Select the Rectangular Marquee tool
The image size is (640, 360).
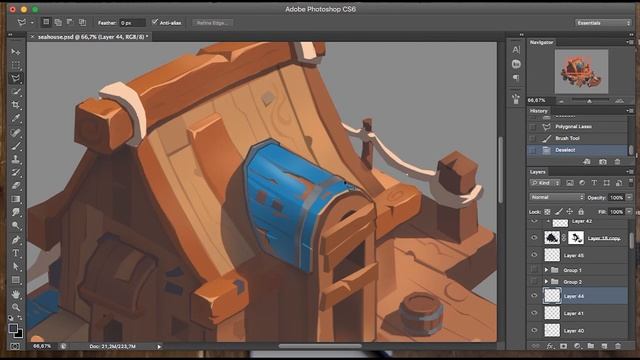[x=16, y=65]
